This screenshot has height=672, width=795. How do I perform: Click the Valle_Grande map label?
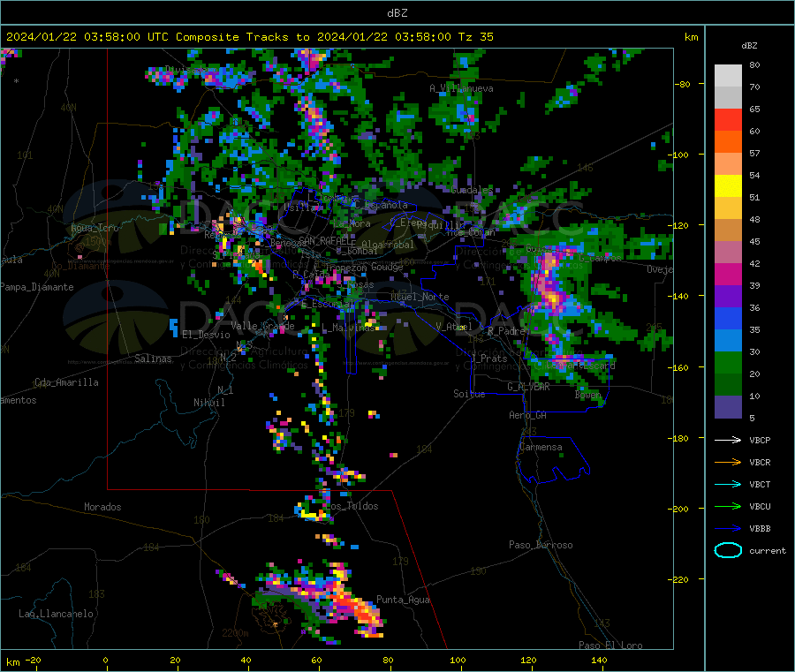262,325
